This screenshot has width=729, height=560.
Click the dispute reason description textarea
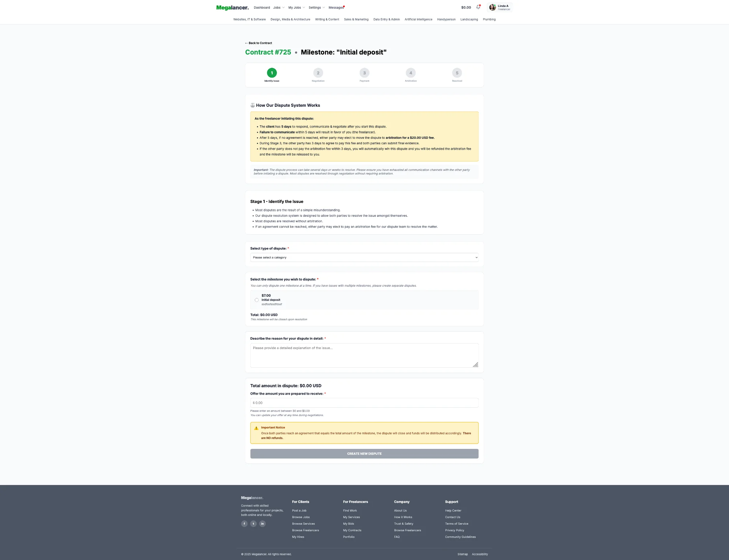pyautogui.click(x=364, y=355)
